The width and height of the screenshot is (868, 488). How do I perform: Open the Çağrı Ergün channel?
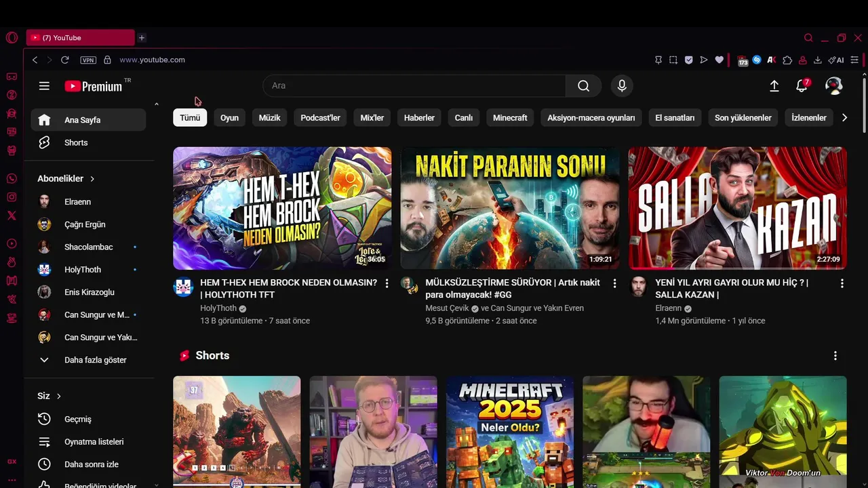(88, 224)
